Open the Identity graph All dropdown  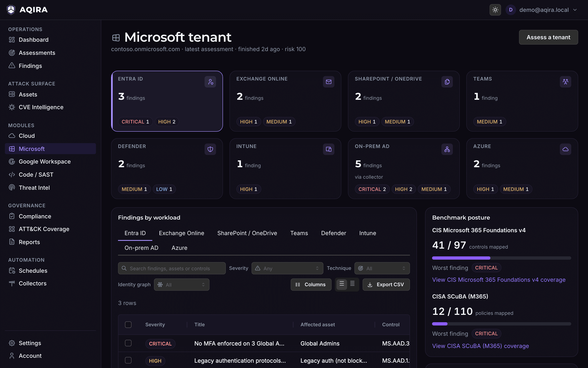point(182,285)
